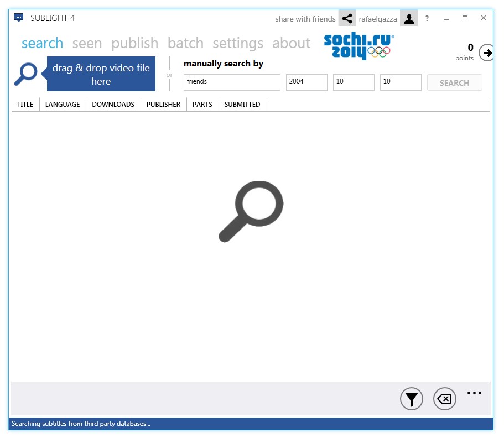Screen dimensions: 504x438
Task: Switch to the seen tab
Action: [x=87, y=43]
